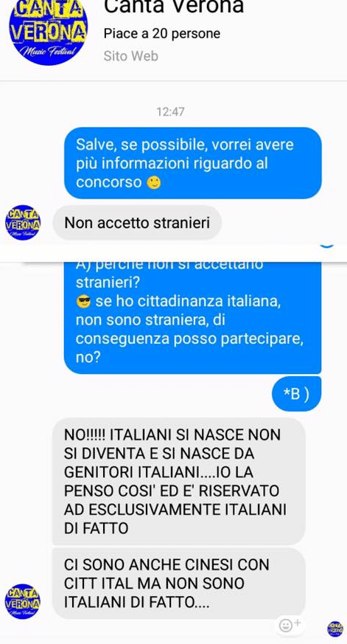Select the '*B )' correction message bubble
Viewport: 347px width, 644px height.
click(x=297, y=394)
